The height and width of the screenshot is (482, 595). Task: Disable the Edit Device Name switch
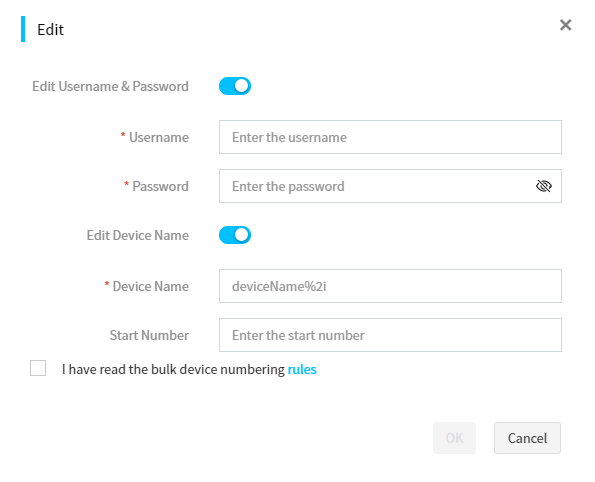point(235,235)
